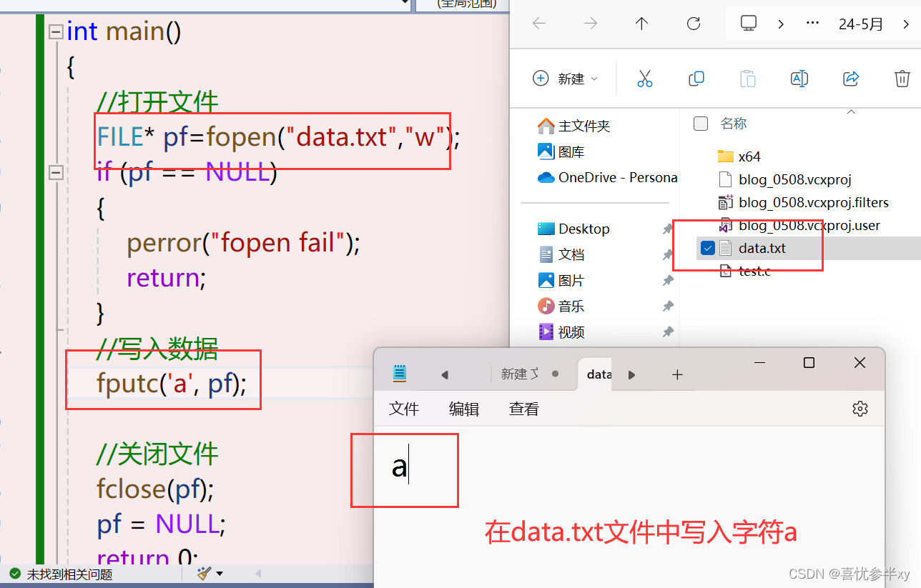
Task: Open 图片 pictures in quick access
Action: click(x=561, y=280)
